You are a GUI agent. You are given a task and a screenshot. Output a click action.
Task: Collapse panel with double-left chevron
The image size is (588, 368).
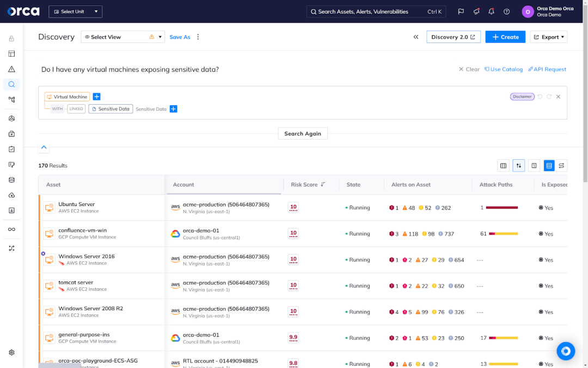coord(416,37)
